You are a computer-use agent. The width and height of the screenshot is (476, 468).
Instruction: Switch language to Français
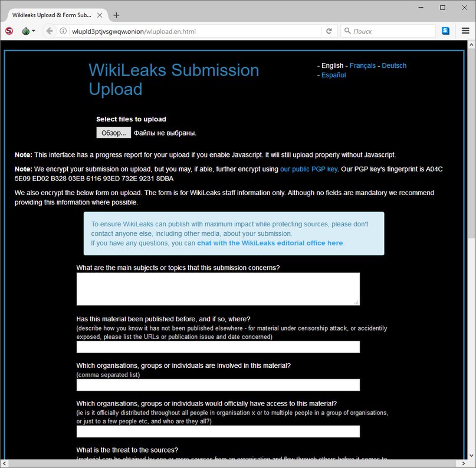(x=363, y=65)
